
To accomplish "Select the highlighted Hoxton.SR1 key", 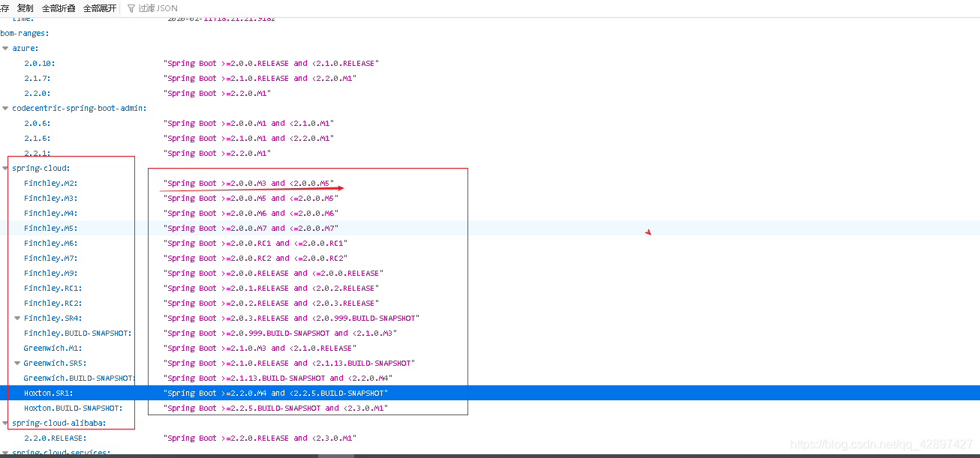I will pyautogui.click(x=49, y=393).
